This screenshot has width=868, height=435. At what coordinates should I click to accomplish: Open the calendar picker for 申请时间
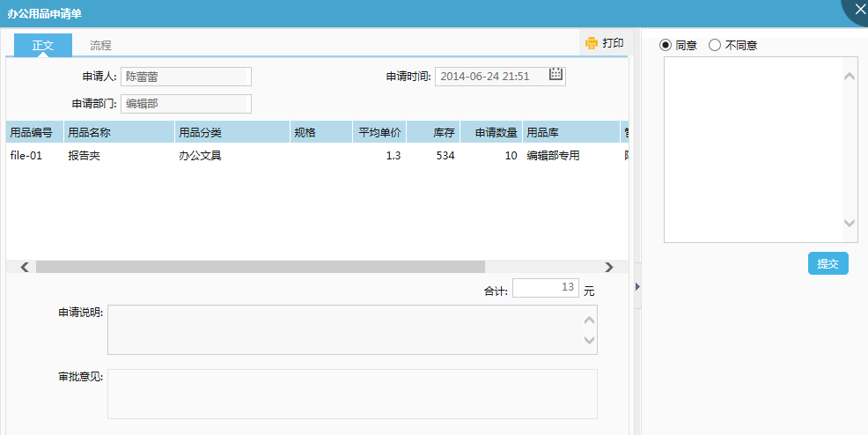point(555,75)
